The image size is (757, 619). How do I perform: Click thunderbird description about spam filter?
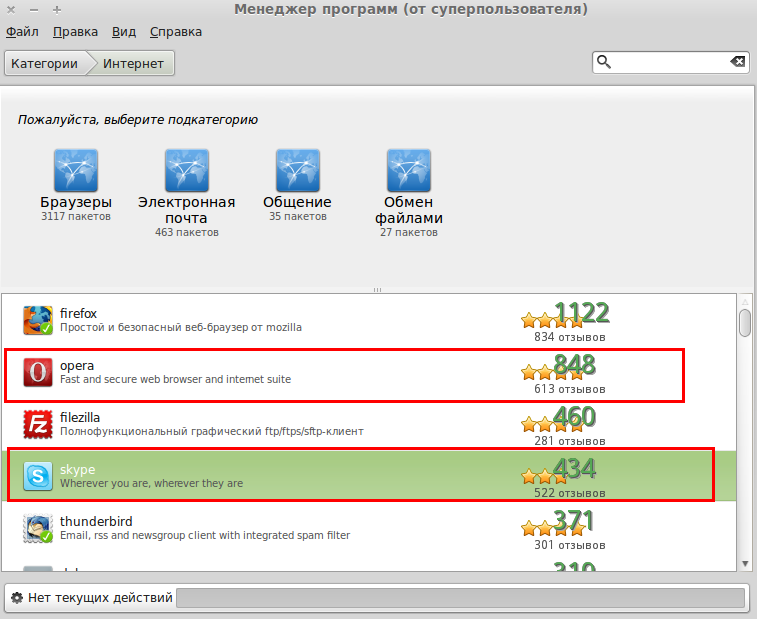pyautogui.click(x=205, y=535)
